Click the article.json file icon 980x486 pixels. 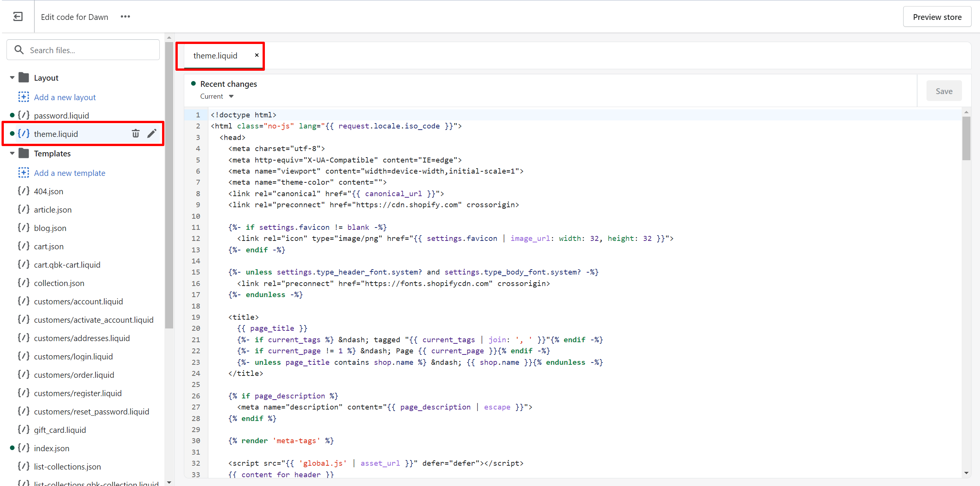pyautogui.click(x=24, y=209)
